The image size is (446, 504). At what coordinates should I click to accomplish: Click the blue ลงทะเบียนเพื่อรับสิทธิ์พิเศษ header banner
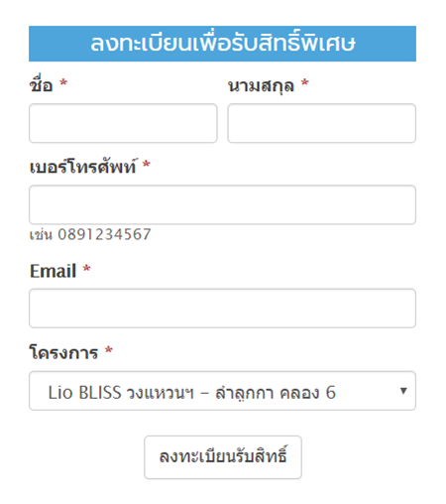pos(222,44)
